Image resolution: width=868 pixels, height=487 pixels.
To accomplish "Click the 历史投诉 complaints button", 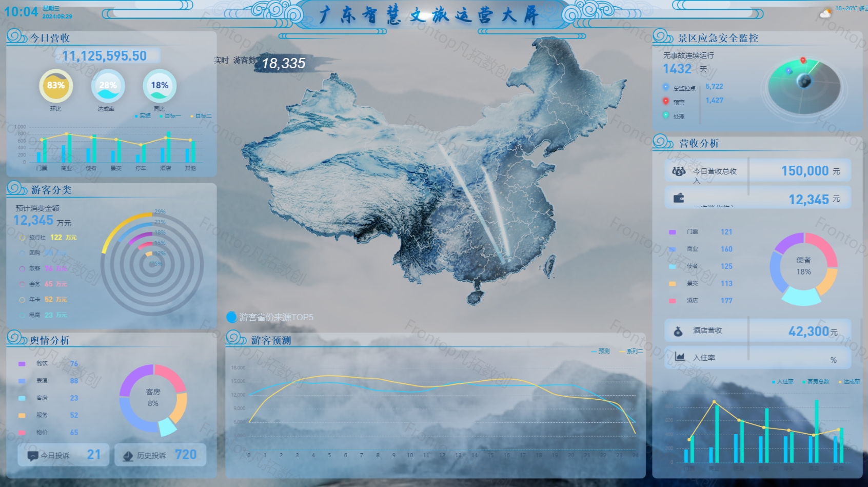I will [160, 455].
